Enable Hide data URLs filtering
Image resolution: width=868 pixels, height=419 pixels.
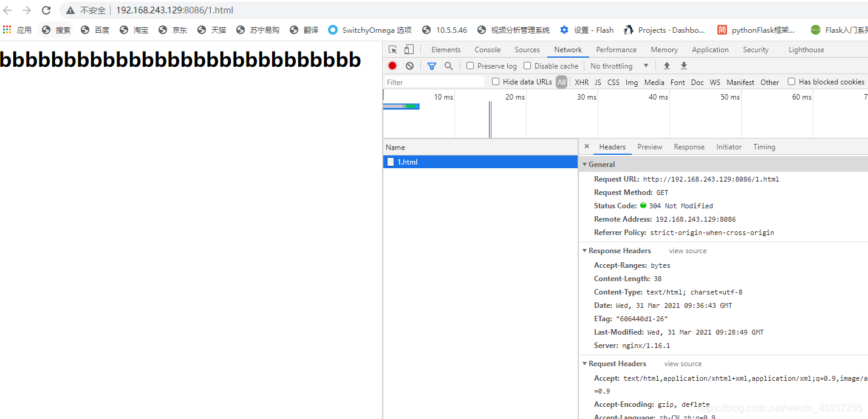click(x=496, y=81)
